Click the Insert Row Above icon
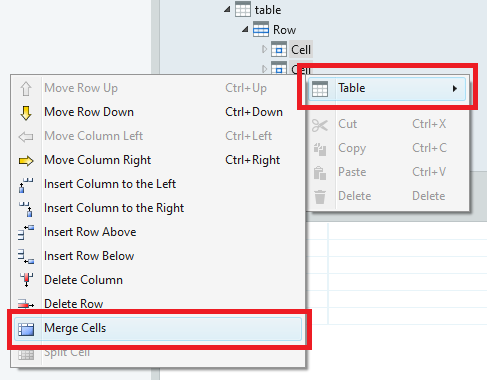The image size is (487, 380). tap(26, 233)
